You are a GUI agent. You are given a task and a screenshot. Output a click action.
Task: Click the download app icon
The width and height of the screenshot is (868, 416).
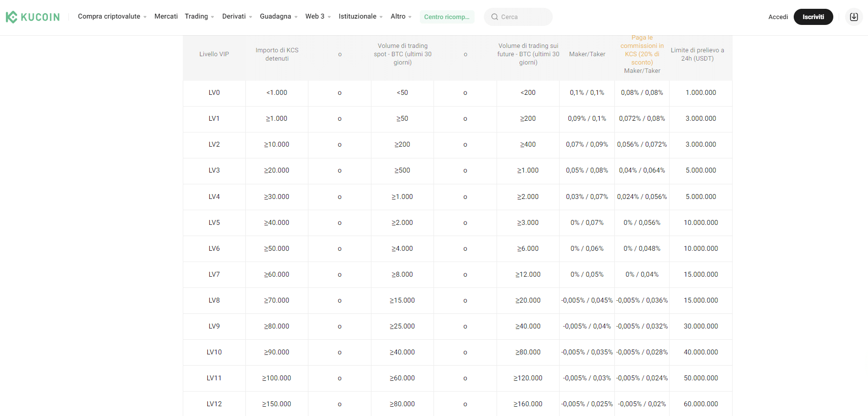tap(854, 17)
